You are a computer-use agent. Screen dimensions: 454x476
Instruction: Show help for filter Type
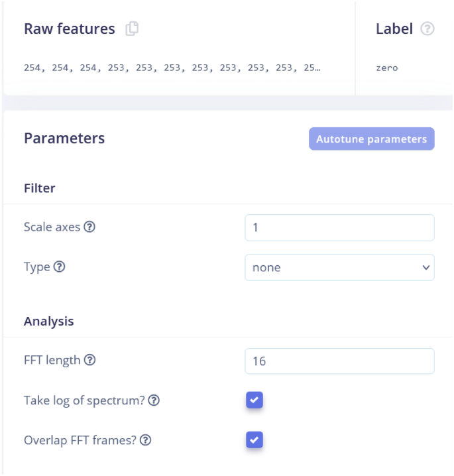59,267
